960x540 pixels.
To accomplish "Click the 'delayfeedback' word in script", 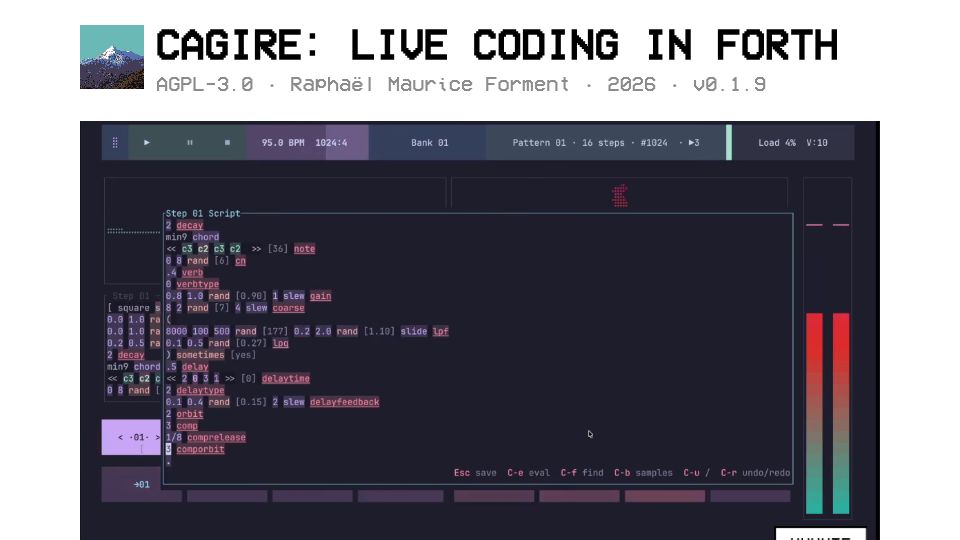I will [x=344, y=402].
